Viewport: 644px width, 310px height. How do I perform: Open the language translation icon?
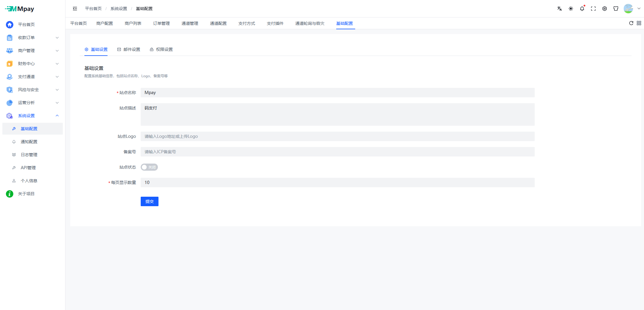559,9
